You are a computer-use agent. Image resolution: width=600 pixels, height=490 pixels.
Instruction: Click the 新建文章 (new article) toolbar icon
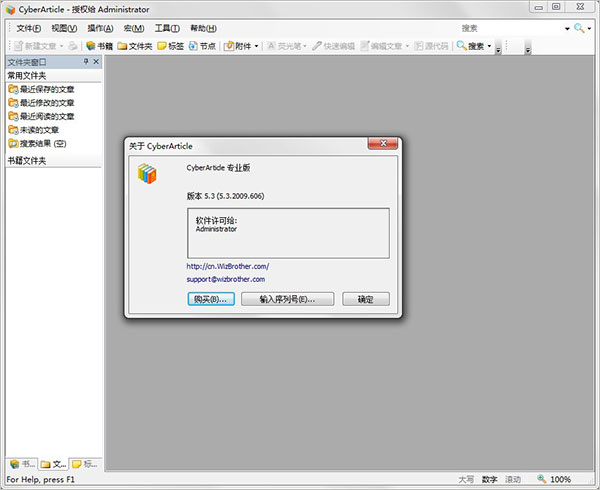[18, 46]
